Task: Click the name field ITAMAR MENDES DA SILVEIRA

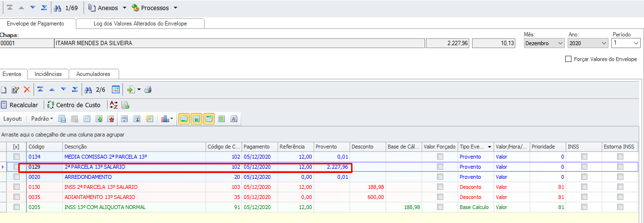Action: (240, 43)
